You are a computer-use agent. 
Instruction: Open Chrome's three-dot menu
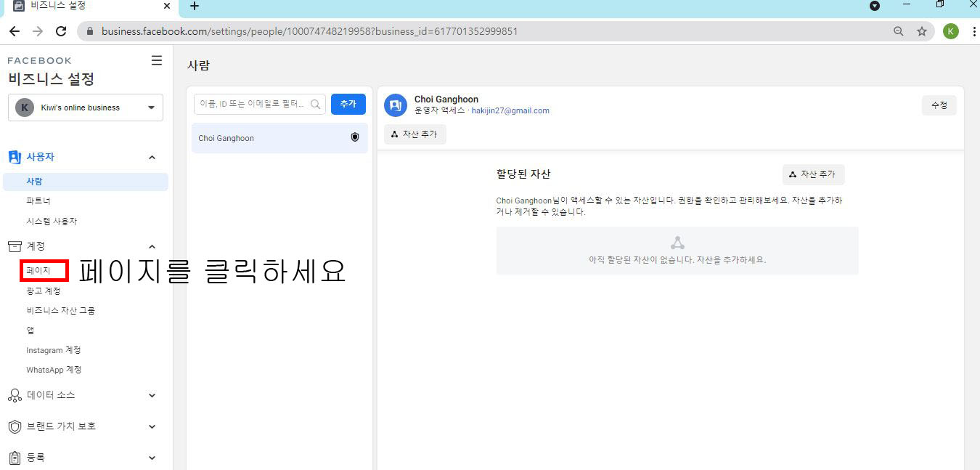(x=973, y=31)
